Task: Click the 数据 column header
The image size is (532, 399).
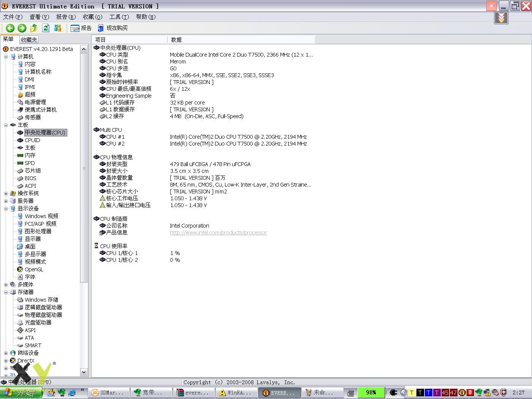Action: pyautogui.click(x=241, y=40)
